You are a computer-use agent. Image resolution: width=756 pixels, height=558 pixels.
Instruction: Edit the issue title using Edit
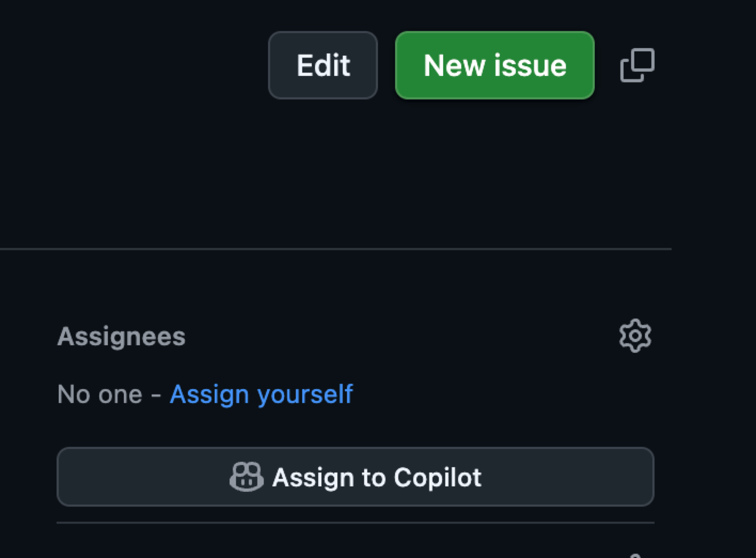[x=323, y=65]
